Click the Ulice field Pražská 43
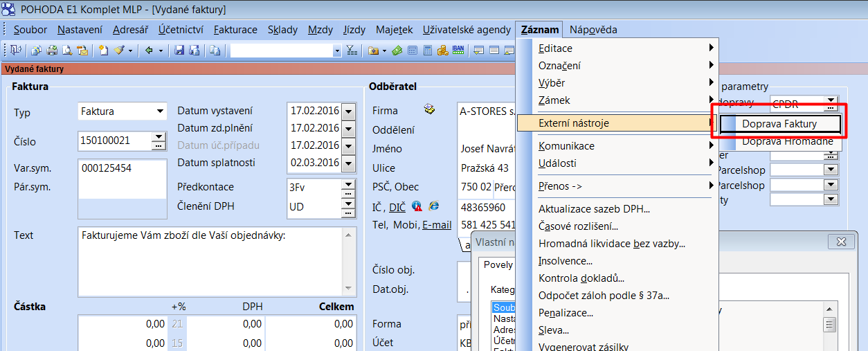The height and width of the screenshot is (351, 868). click(487, 168)
